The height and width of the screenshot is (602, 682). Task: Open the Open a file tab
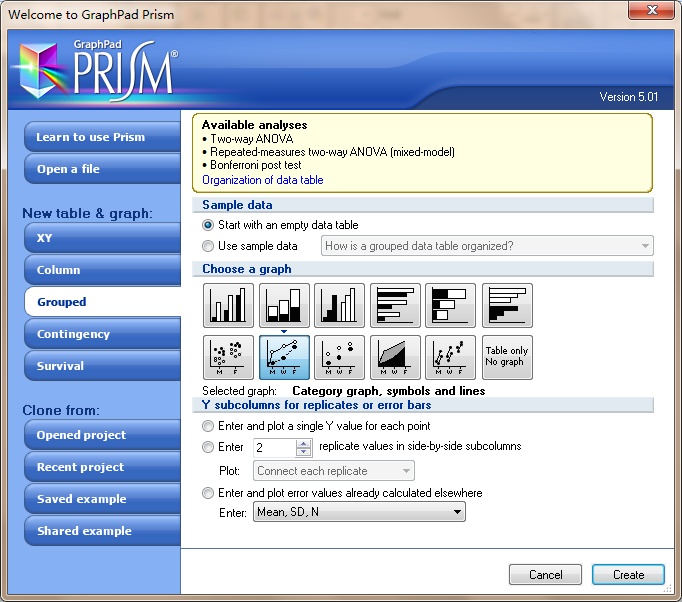(103, 169)
